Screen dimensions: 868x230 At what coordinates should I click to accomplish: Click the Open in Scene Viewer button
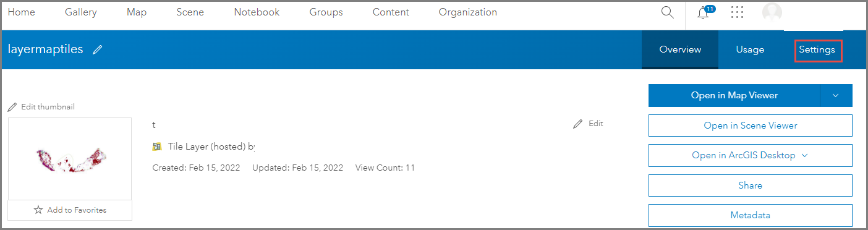751,126
